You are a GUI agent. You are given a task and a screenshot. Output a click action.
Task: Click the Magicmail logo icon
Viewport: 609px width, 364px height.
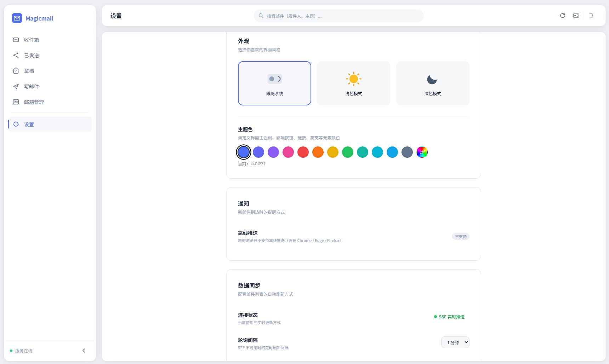pyautogui.click(x=17, y=18)
